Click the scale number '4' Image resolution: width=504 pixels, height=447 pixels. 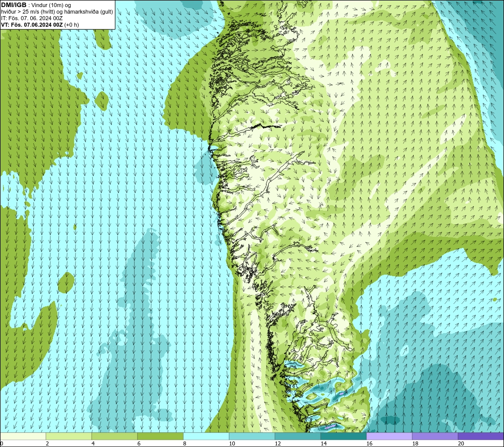[x=93, y=443]
